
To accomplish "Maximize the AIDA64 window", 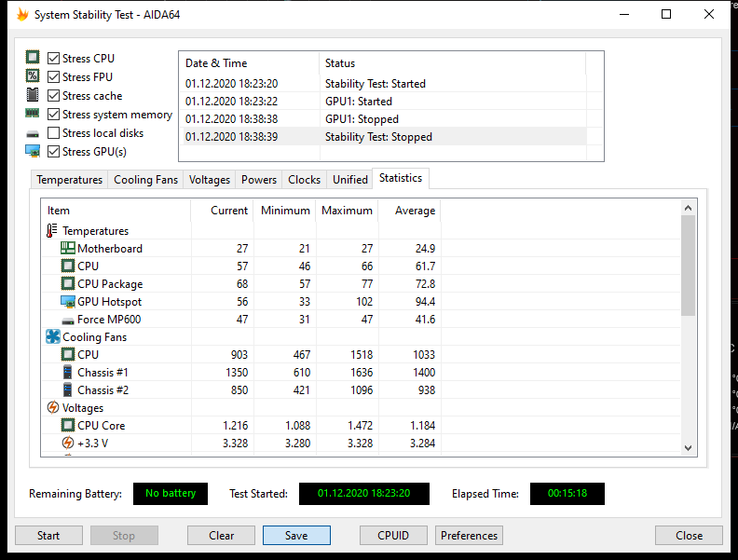I will (666, 14).
